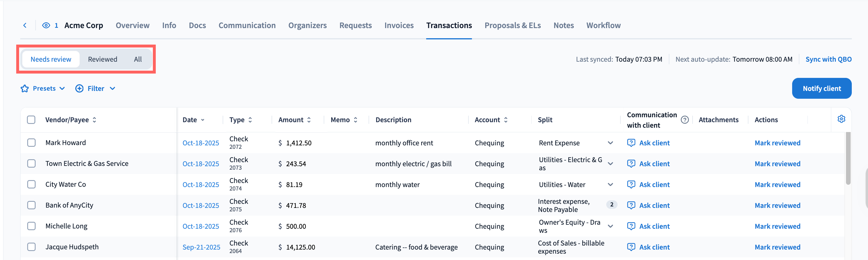Select the Michelle Long row checkbox
This screenshot has width=868, height=260.
pos(31,226)
